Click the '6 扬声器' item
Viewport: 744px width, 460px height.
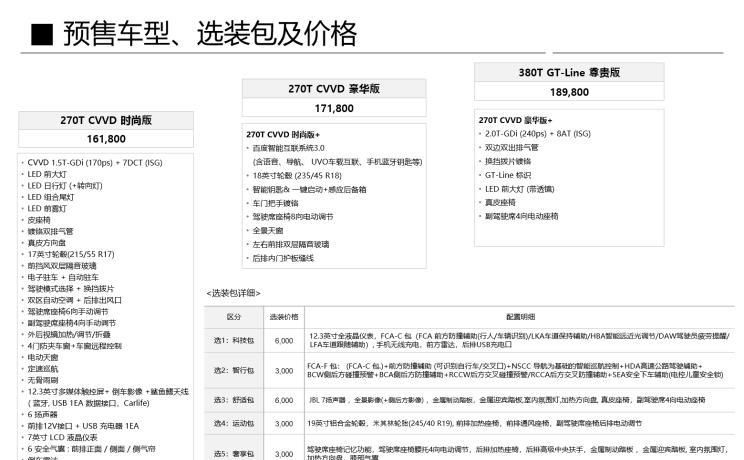pos(42,414)
